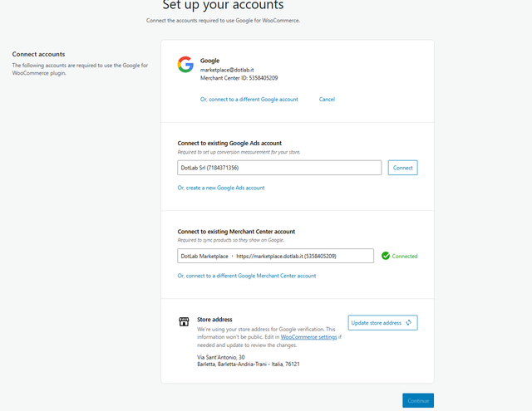Click the Connected status label
532x411 pixels.
pos(405,257)
